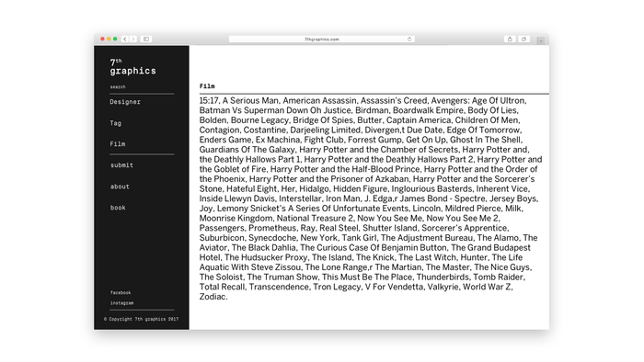Viewport: 644px width, 362px height.
Task: Select the film 'Darjeeling Limited'
Action: pyautogui.click(x=326, y=130)
